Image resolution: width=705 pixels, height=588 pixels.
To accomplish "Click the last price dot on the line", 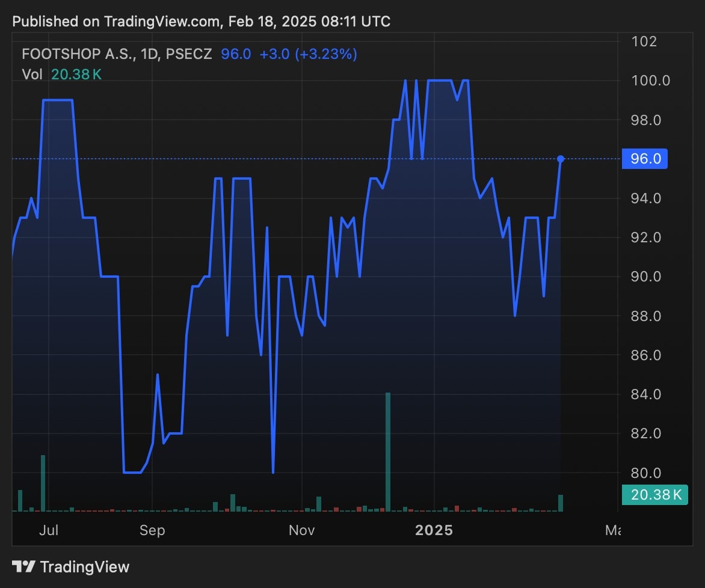I will (x=561, y=159).
